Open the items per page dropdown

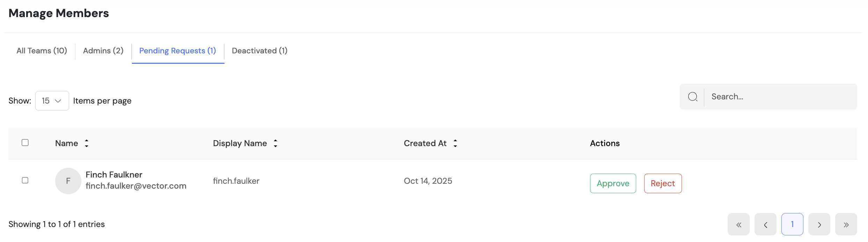52,101
